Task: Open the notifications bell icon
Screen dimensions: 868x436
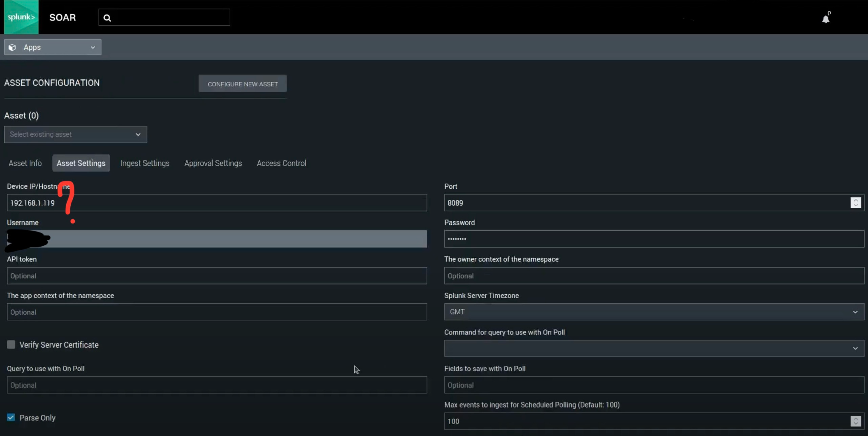Action: coord(826,19)
